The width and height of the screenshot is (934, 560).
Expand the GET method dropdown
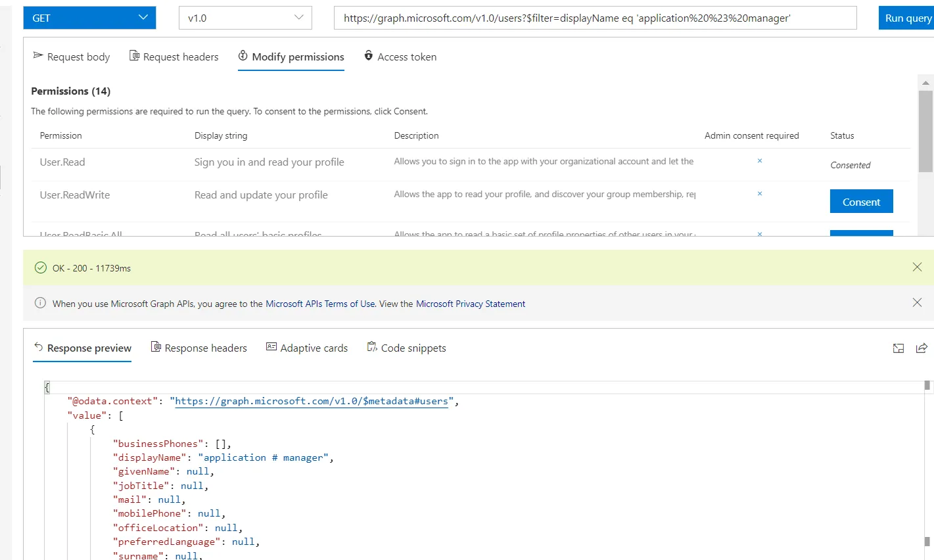pos(89,18)
